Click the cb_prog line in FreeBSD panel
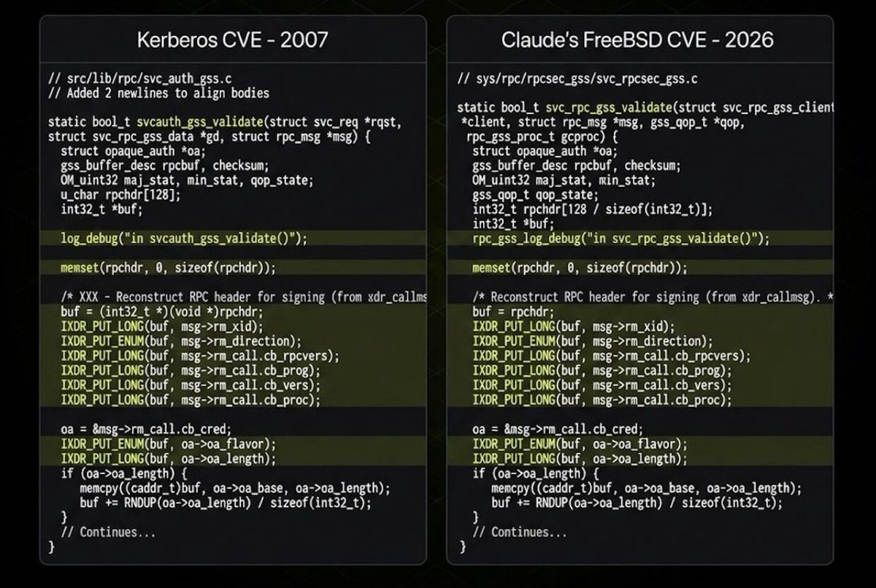 [602, 371]
